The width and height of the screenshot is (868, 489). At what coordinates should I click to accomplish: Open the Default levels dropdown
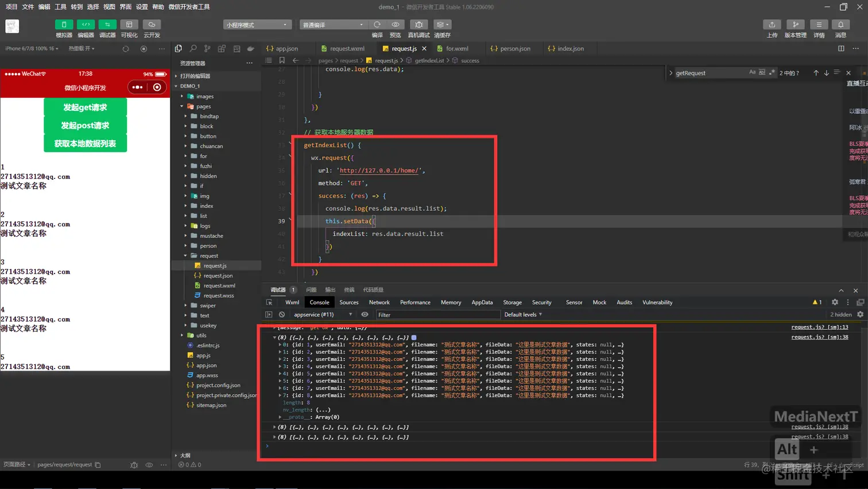pyautogui.click(x=523, y=315)
